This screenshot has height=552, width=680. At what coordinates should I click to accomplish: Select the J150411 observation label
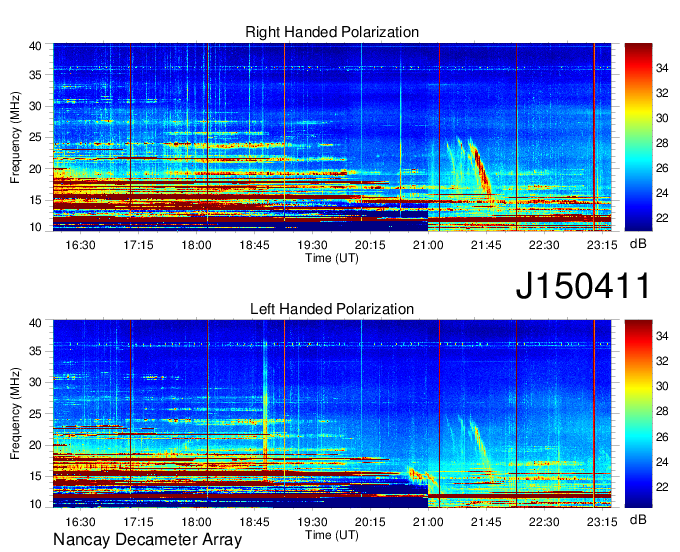[583, 286]
